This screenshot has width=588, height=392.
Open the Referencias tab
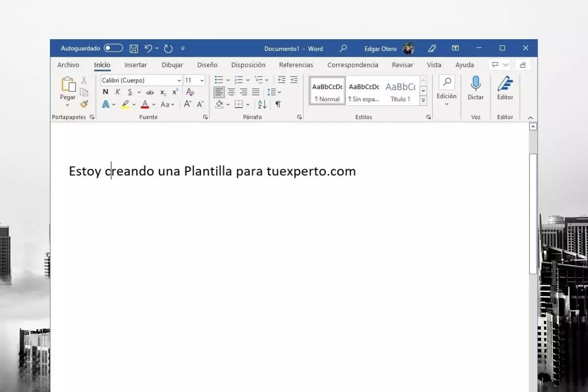tap(296, 65)
